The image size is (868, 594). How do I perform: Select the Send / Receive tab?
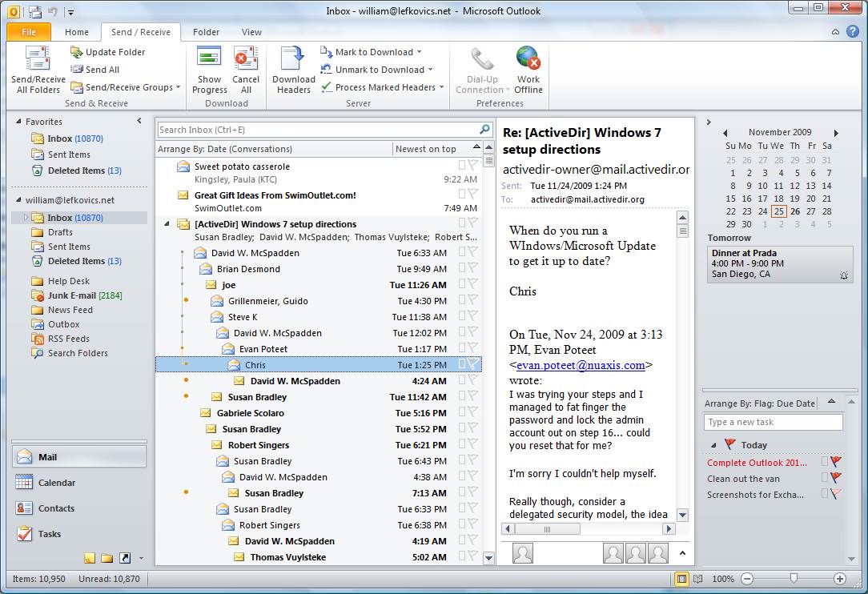[x=141, y=32]
